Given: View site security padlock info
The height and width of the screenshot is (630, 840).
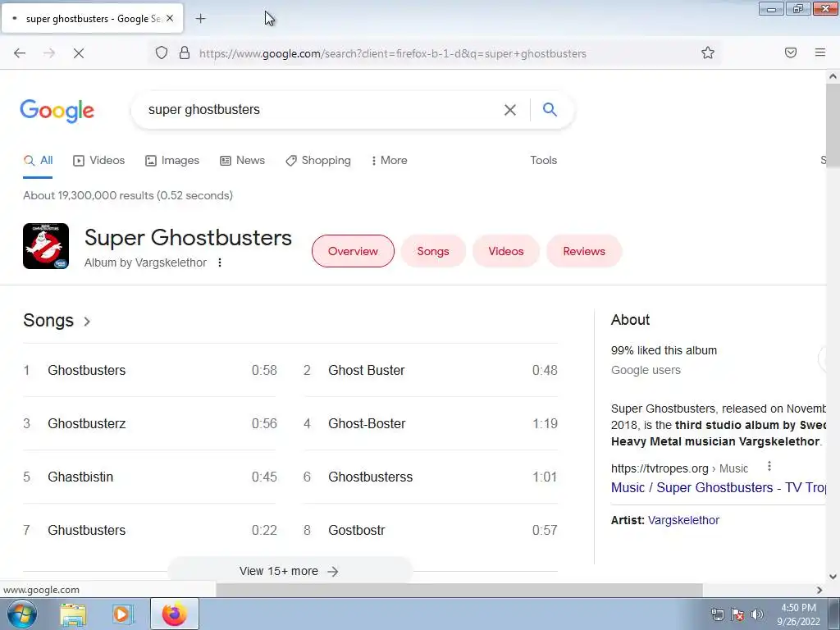Looking at the screenshot, I should click(x=185, y=52).
